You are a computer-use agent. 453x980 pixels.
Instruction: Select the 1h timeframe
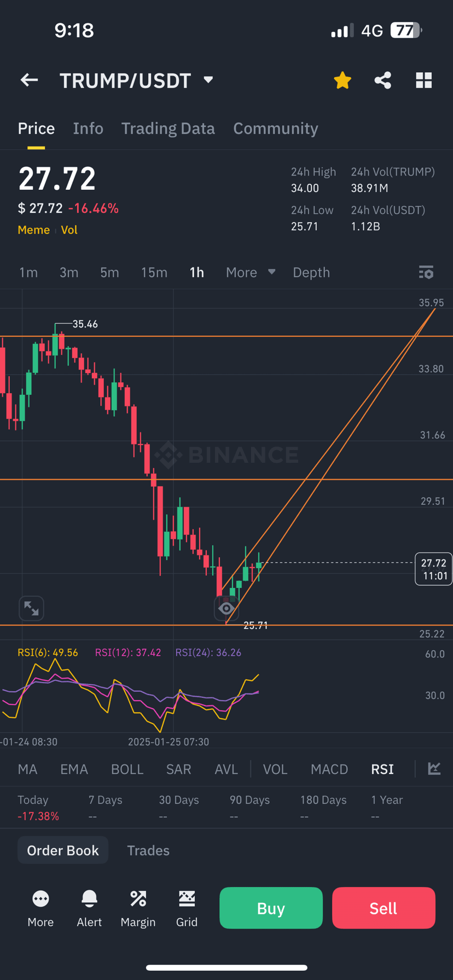tap(197, 272)
